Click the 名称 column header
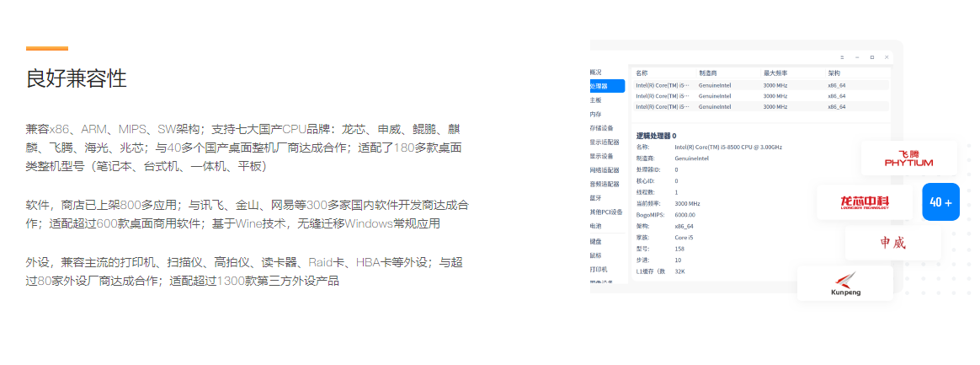The image size is (980, 365). coord(642,72)
